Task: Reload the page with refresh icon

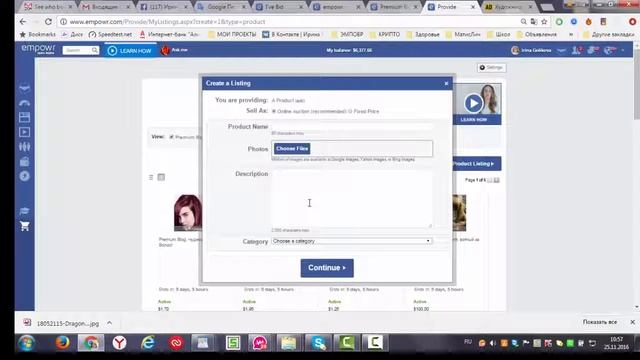Action: [48, 22]
